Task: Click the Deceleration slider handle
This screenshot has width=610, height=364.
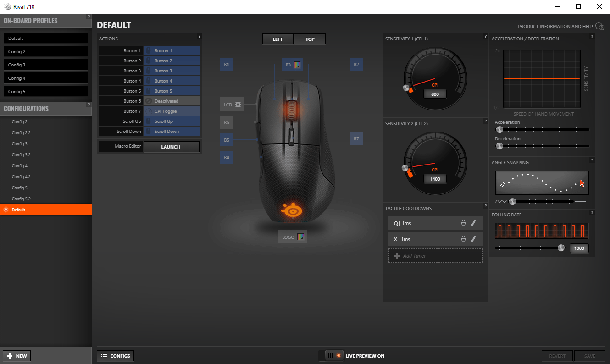Action: pos(500,146)
